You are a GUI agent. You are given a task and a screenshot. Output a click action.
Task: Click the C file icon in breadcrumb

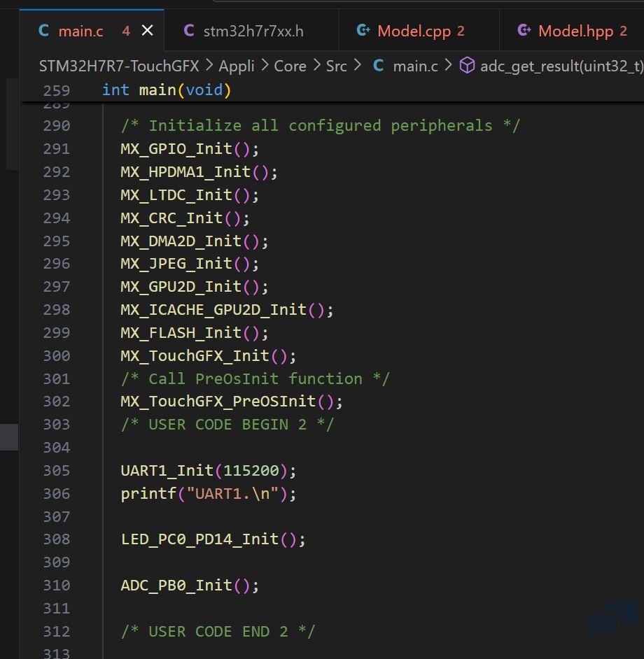pyautogui.click(x=378, y=66)
